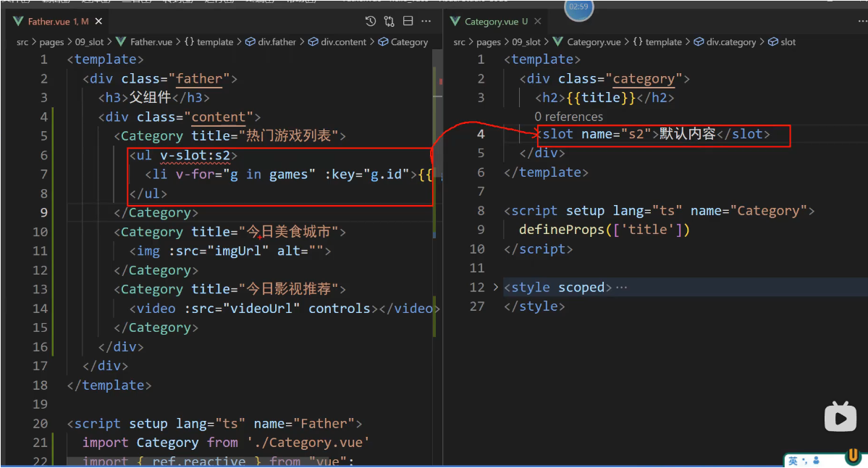Screen dimensions: 868x468
Task: Click name="Category" in the script setup tag
Action: [749, 211]
